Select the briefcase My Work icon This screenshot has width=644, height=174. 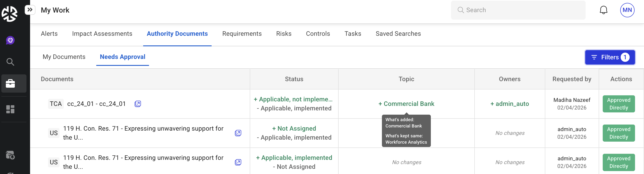(x=10, y=83)
